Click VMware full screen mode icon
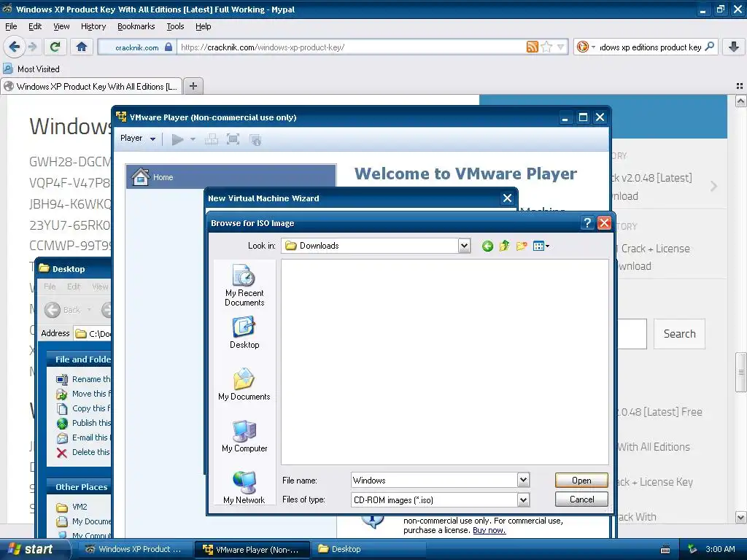This screenshot has height=560, width=747. click(x=233, y=139)
